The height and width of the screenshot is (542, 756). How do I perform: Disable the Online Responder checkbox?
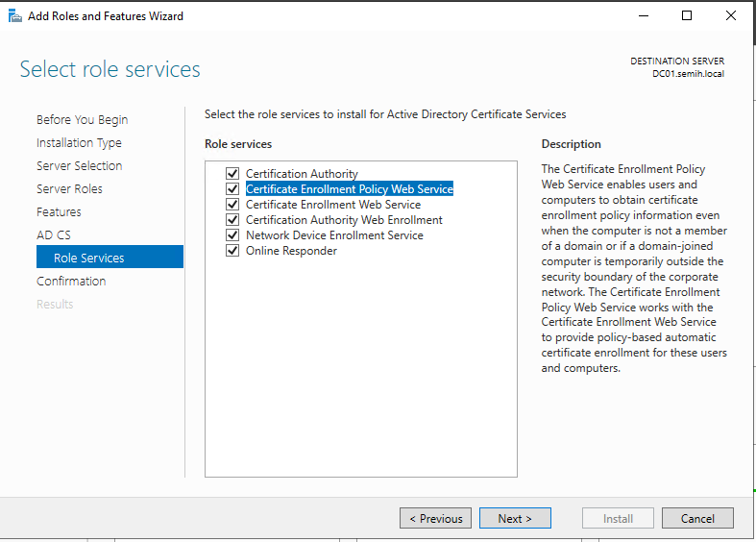232,251
